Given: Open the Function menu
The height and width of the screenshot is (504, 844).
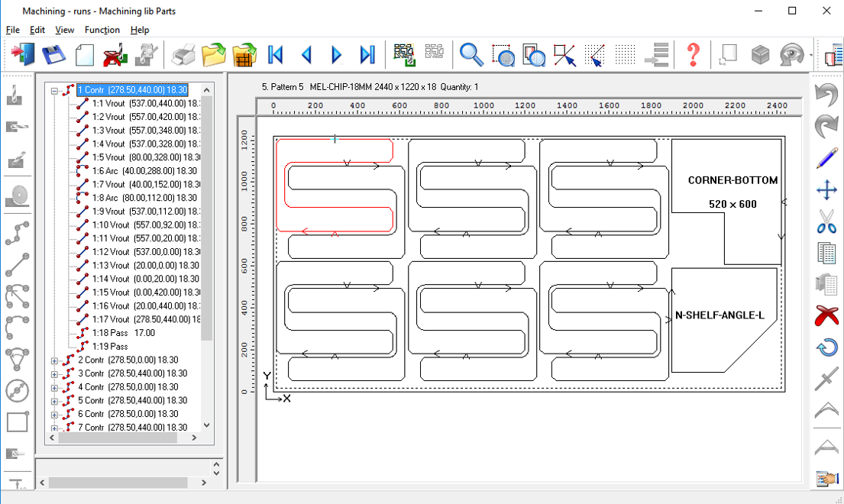Looking at the screenshot, I should (102, 30).
